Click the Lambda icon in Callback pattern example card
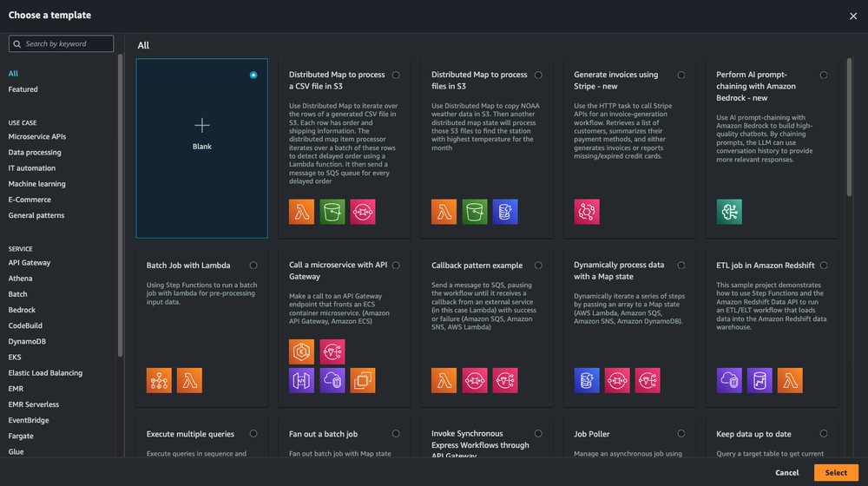Image resolution: width=868 pixels, height=486 pixels. 444,380
